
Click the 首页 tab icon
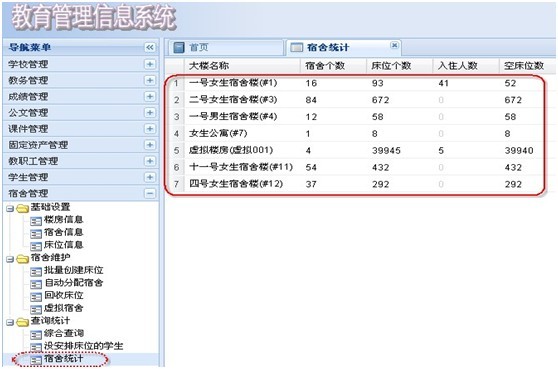179,47
